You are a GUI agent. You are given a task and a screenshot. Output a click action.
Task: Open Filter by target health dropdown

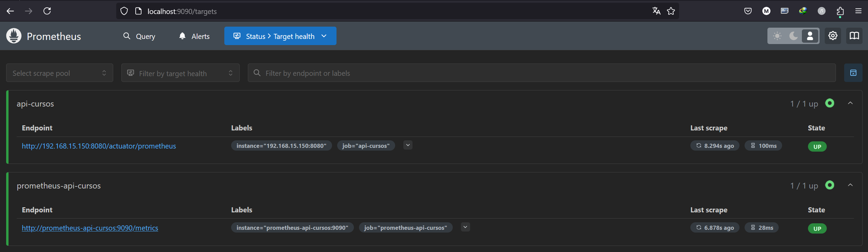(x=180, y=73)
